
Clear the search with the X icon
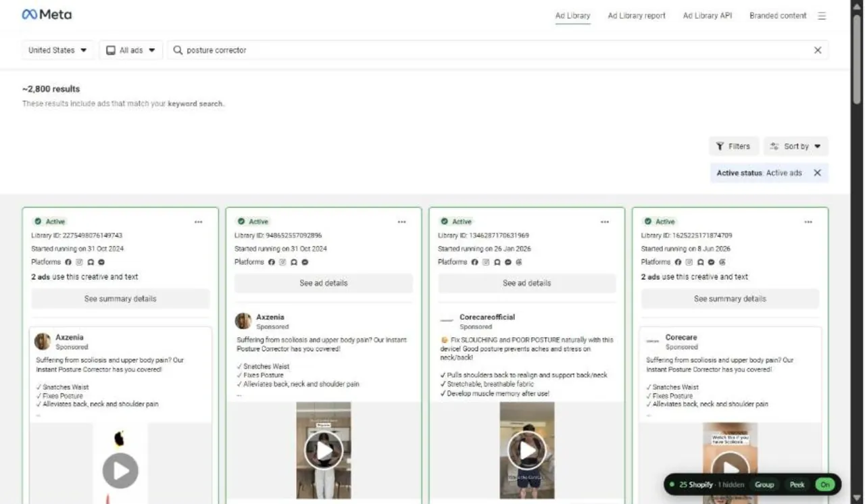[x=818, y=50]
